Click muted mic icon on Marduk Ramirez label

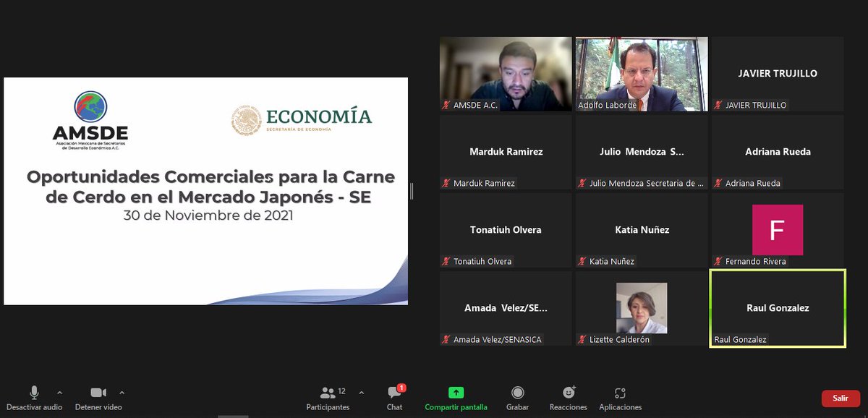447,183
